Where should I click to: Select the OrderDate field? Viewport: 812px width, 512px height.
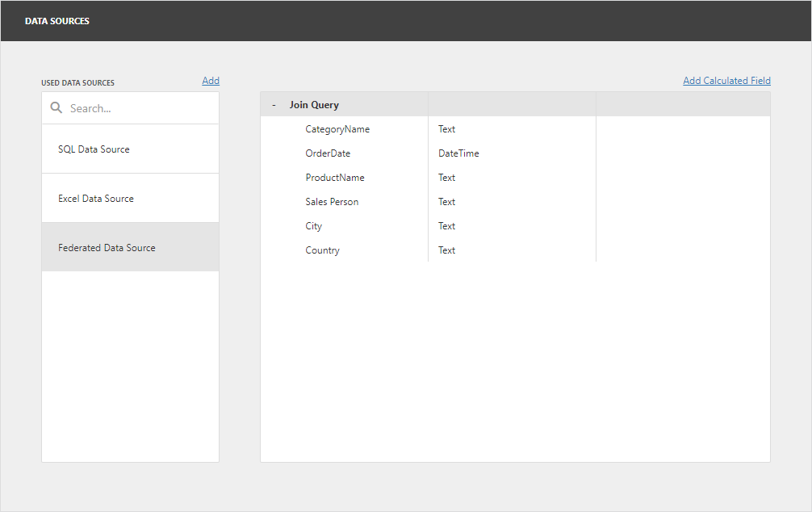pyautogui.click(x=328, y=153)
